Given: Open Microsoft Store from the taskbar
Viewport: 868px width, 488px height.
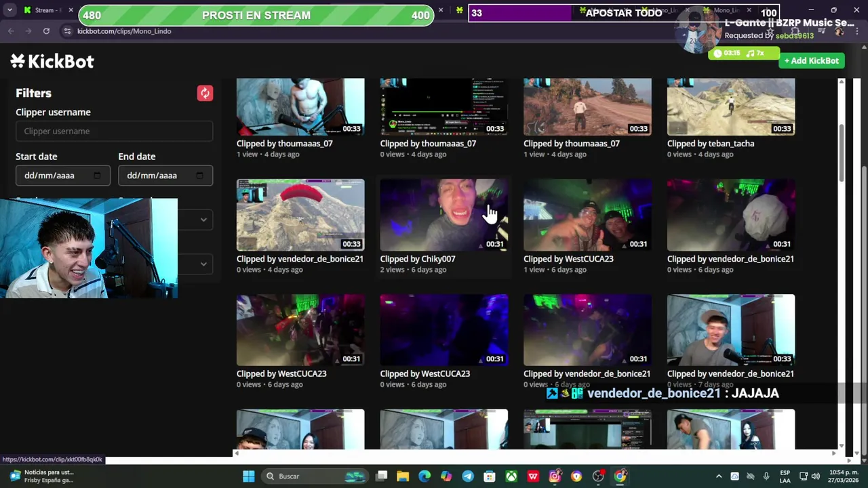Looking at the screenshot, I should tap(490, 476).
